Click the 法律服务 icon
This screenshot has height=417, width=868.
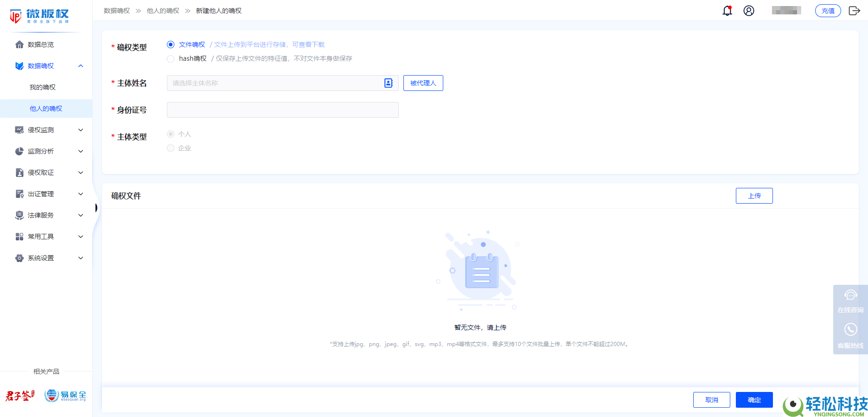tap(19, 215)
